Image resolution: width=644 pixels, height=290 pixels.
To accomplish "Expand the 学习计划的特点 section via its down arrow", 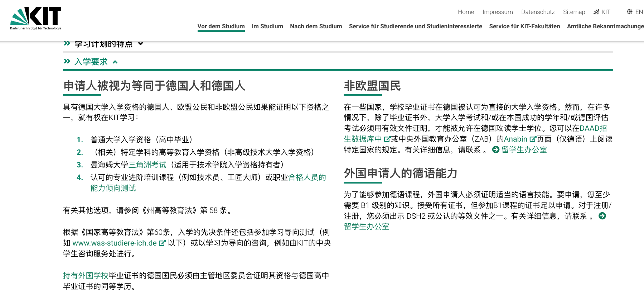I will [141, 44].
